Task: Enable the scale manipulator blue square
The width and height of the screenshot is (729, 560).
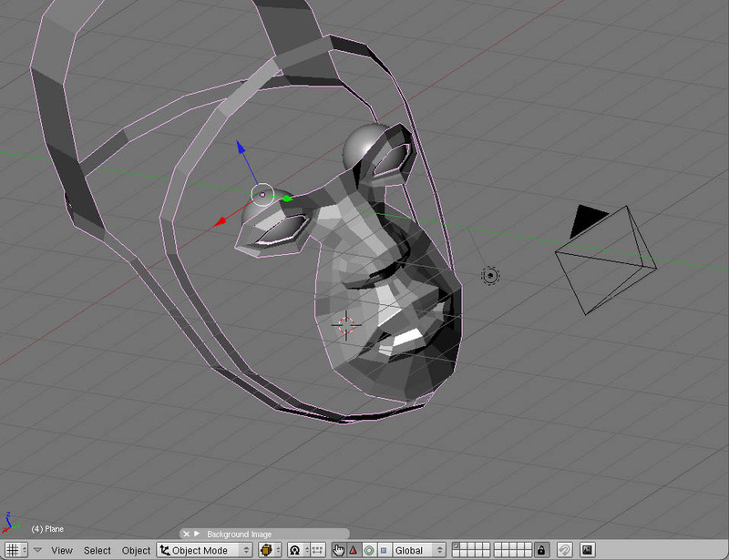Action: [x=384, y=550]
